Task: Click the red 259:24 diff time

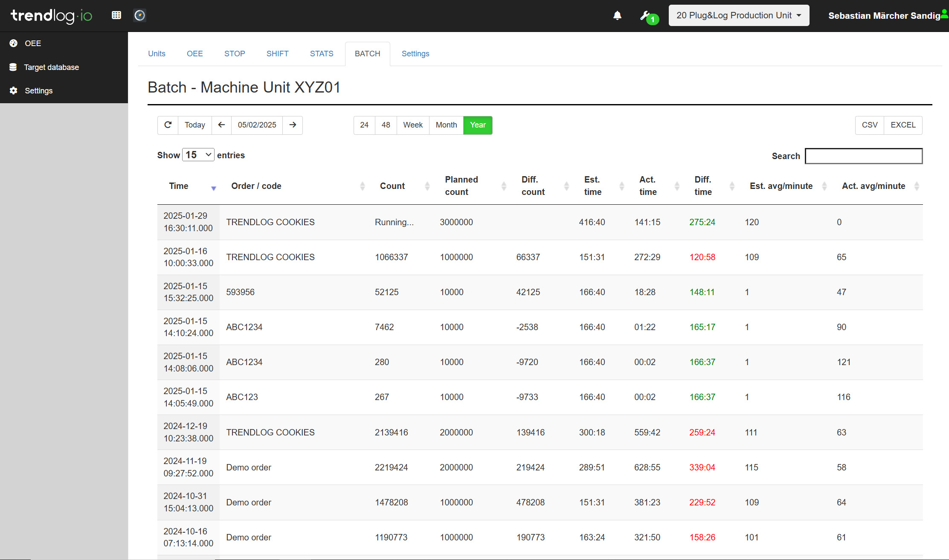Action: (x=702, y=432)
